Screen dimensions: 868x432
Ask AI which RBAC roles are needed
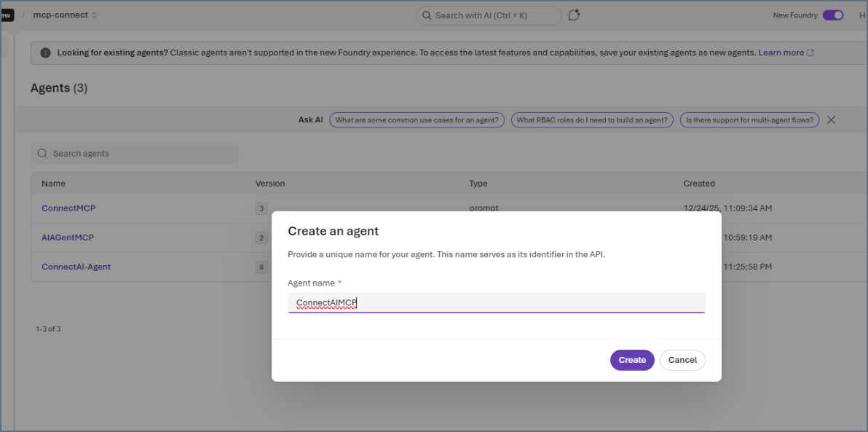(592, 119)
